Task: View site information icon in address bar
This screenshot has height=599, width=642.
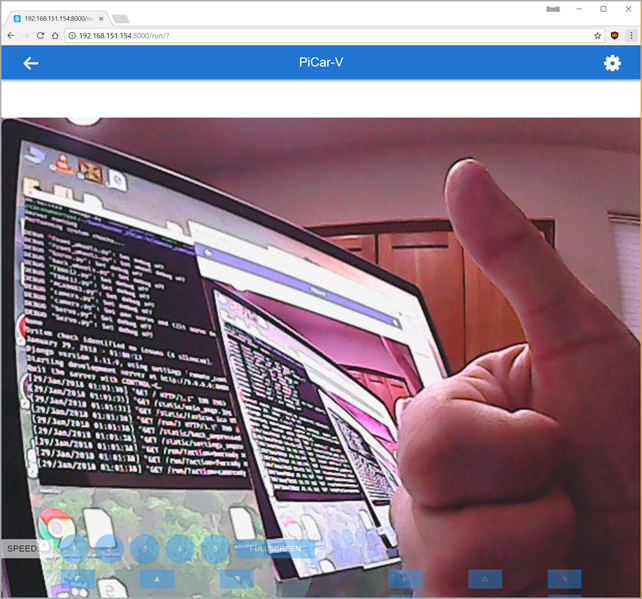Action: [x=72, y=36]
